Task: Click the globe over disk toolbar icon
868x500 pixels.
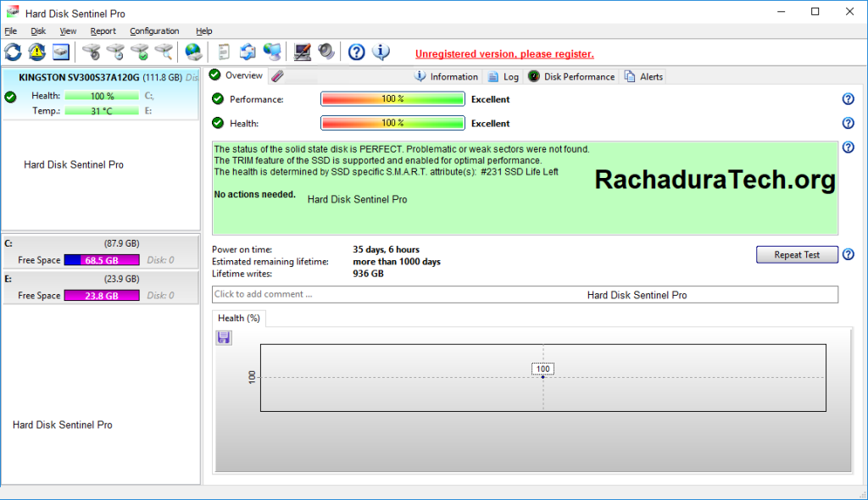Action: pyautogui.click(x=193, y=53)
